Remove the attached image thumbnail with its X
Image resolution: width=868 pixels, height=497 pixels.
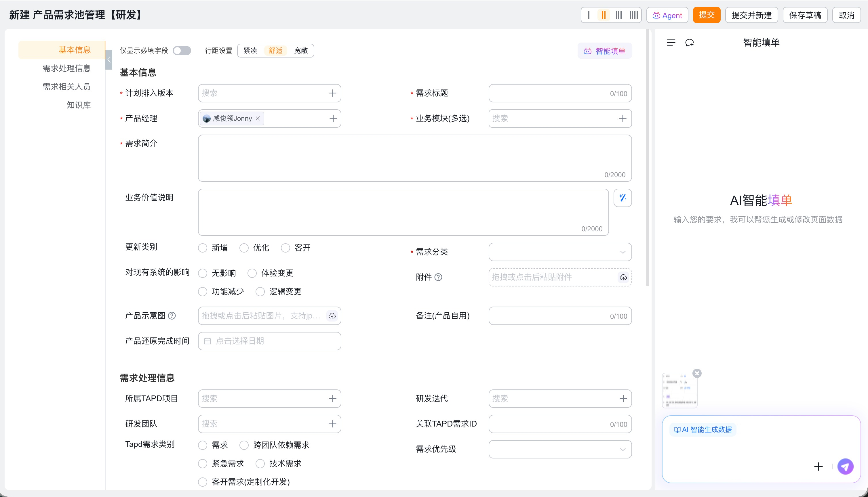click(697, 373)
